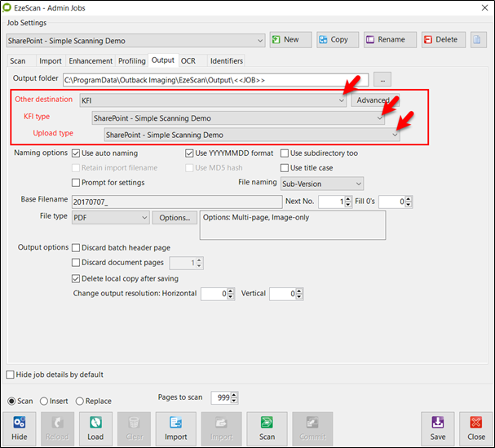
Task: Click the Advanced button
Action: click(373, 100)
